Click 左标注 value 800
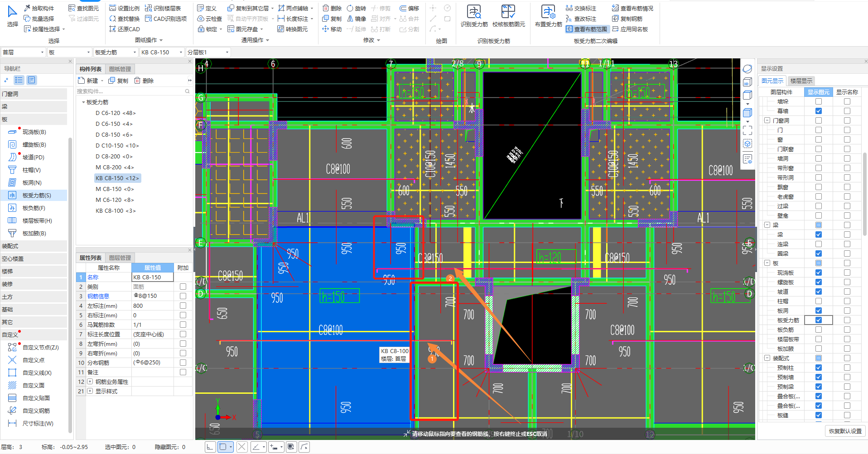This screenshot has width=868, height=454. tap(153, 306)
